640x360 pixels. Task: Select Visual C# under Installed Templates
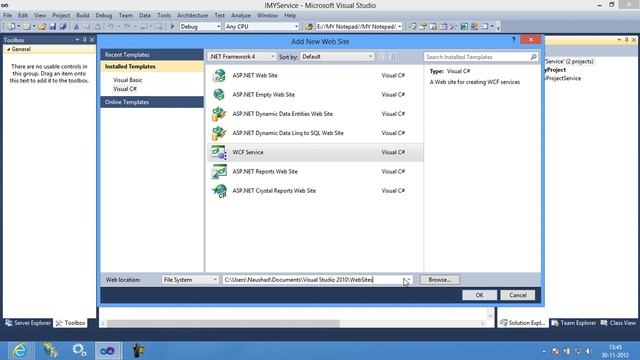click(x=125, y=89)
